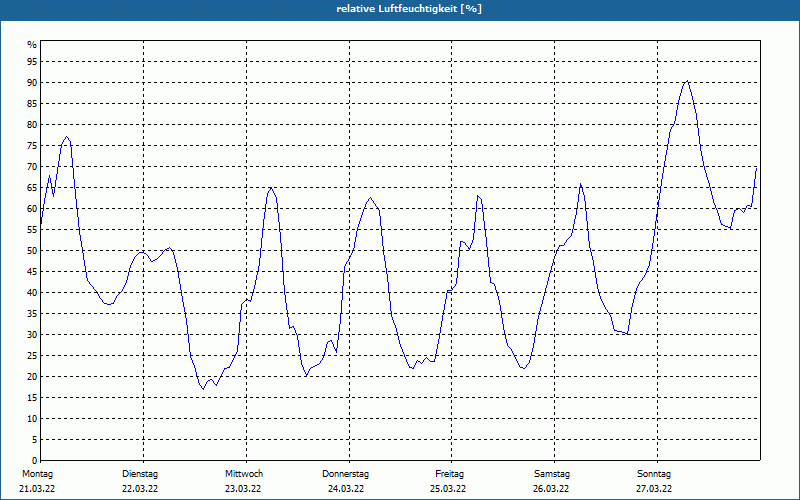Click the 80 y-axis value
Screen dimensions: 800x500
32,124
